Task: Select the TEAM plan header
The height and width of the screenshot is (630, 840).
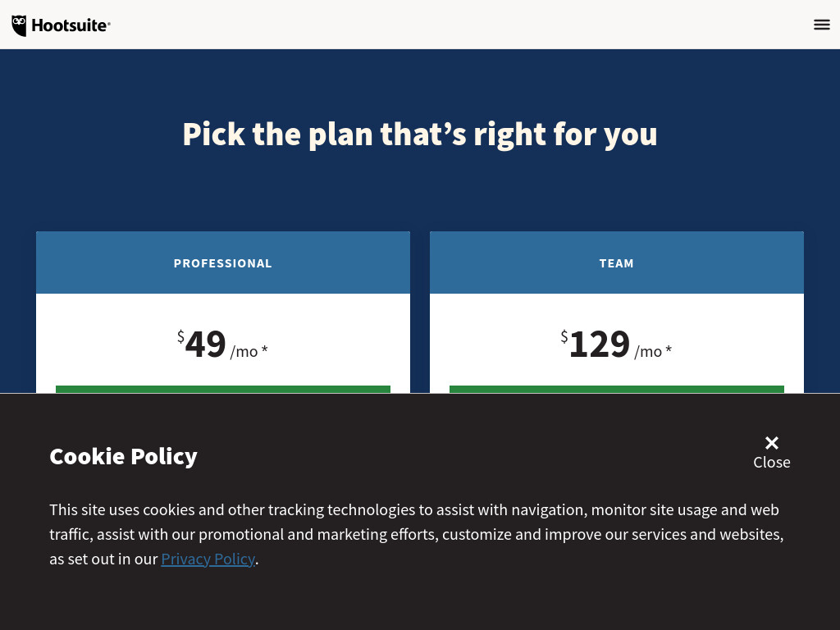Action: 617,263
